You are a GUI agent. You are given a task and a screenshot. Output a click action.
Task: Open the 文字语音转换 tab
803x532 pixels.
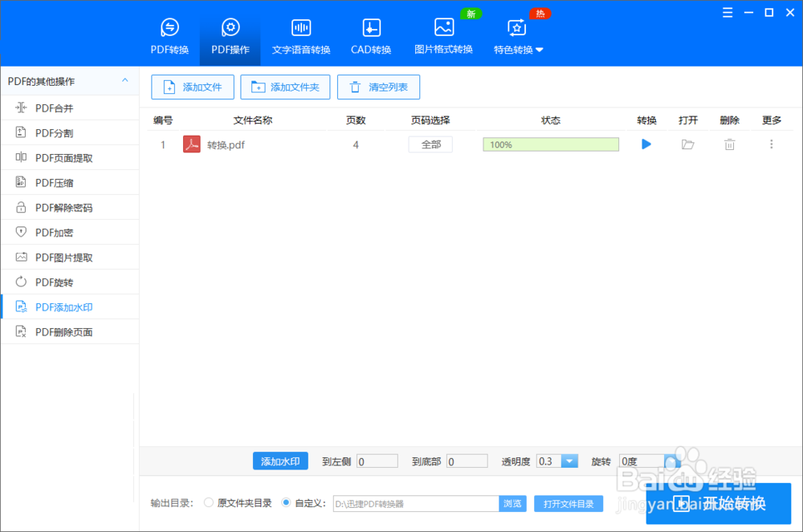pos(301,36)
